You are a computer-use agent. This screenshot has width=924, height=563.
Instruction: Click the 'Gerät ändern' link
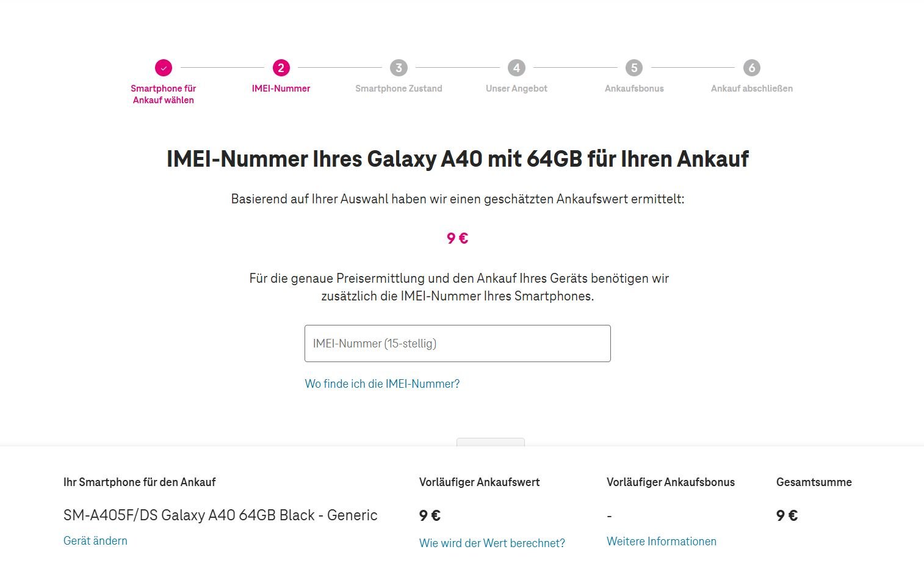click(95, 540)
